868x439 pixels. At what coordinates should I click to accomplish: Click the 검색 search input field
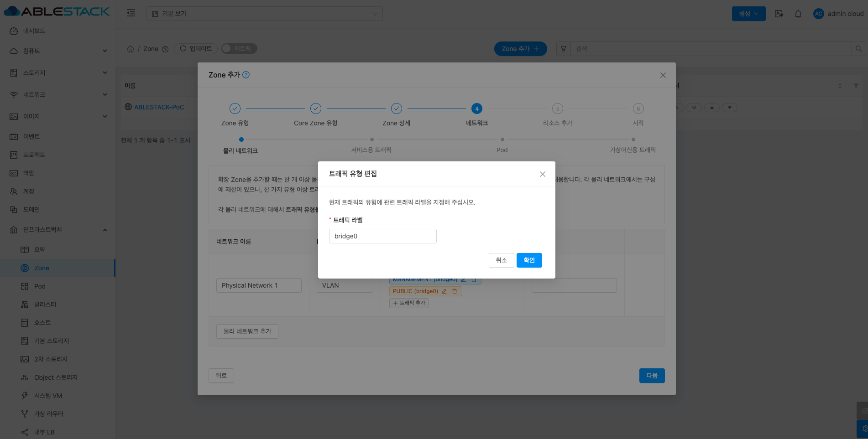tap(711, 49)
